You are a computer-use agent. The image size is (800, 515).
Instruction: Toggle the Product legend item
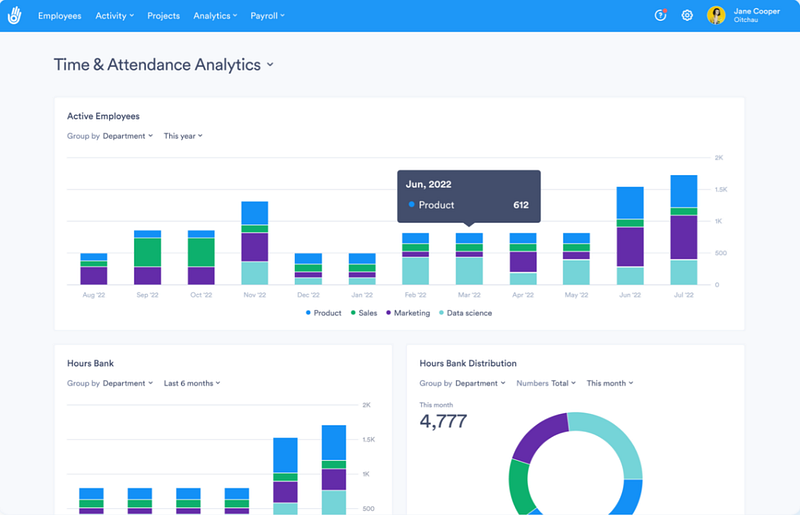click(x=323, y=313)
